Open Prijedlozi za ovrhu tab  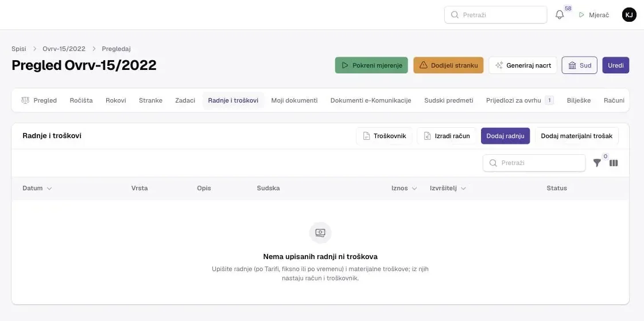tap(520, 100)
